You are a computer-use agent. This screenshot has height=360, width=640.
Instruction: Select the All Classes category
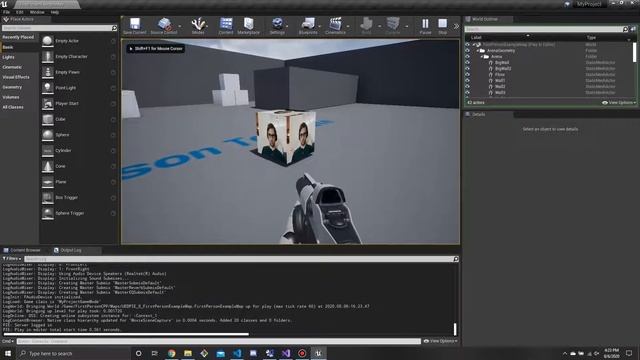[x=13, y=107]
